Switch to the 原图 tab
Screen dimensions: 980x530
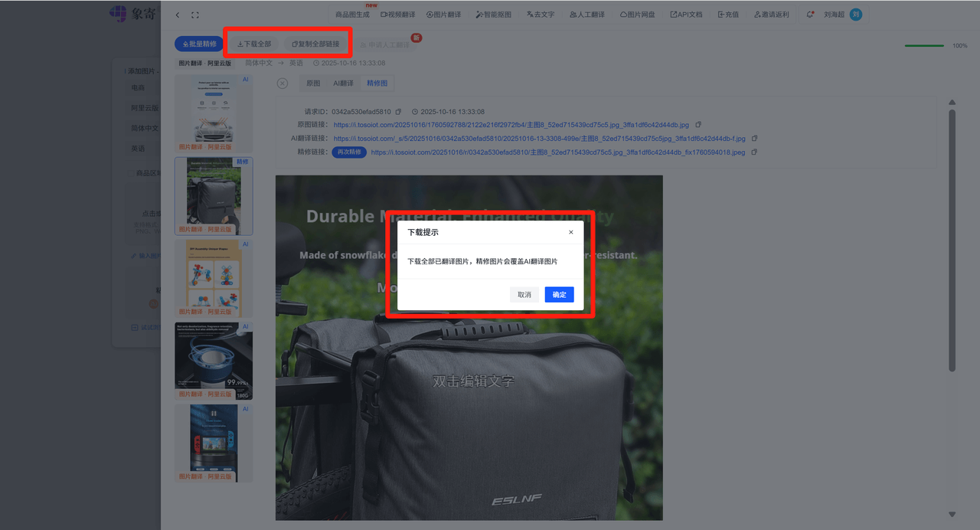tap(312, 82)
